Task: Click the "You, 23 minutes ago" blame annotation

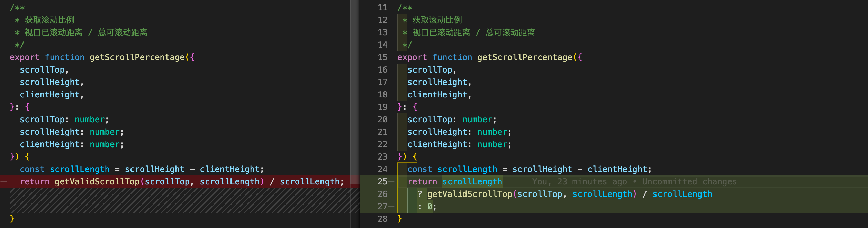Action: click(x=579, y=182)
